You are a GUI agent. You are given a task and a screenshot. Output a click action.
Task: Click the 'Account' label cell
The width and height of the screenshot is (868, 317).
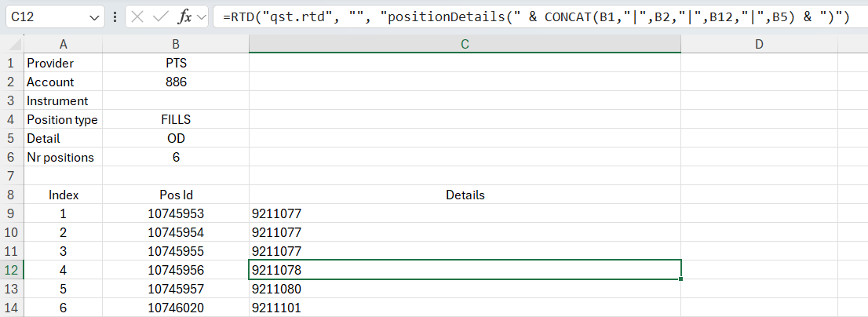(63, 82)
